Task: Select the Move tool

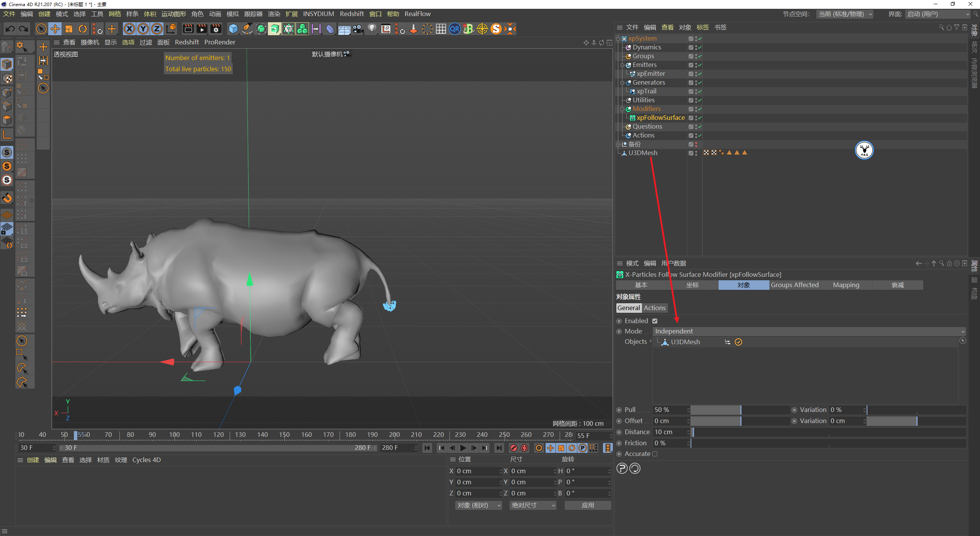Action: tap(55, 29)
